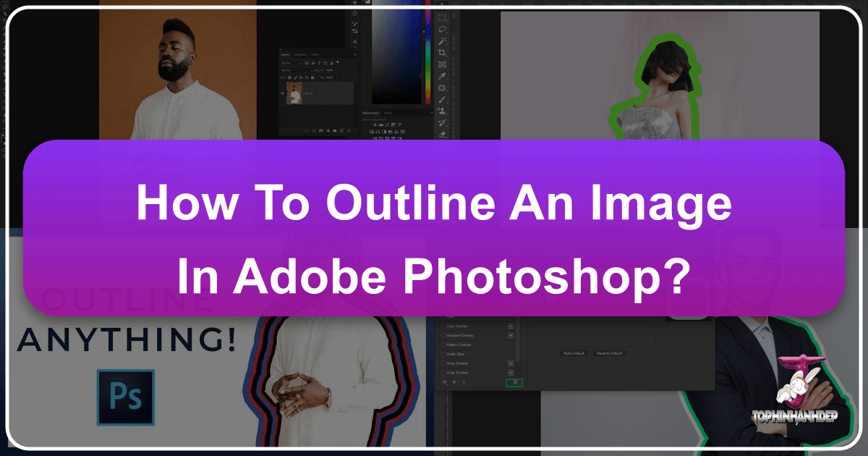This screenshot has width=868, height=456.
Task: Click the trash icon highlighted in green
Action: click(514, 381)
